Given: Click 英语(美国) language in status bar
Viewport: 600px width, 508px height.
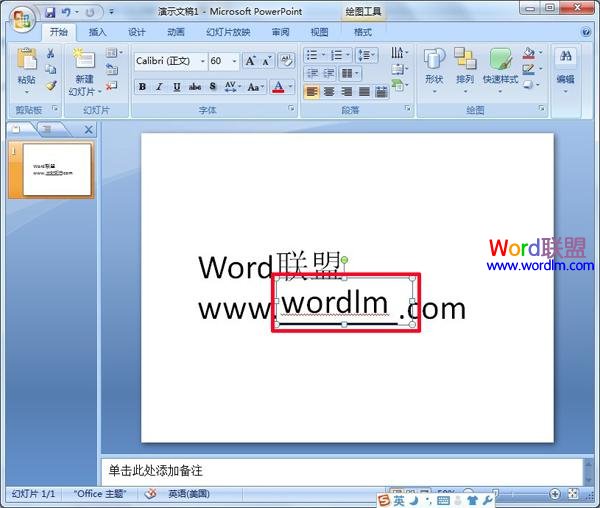Looking at the screenshot, I should point(189,494).
